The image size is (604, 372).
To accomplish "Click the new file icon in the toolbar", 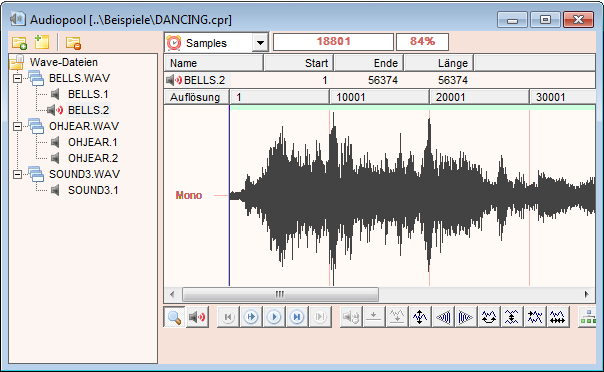I will click(x=42, y=42).
